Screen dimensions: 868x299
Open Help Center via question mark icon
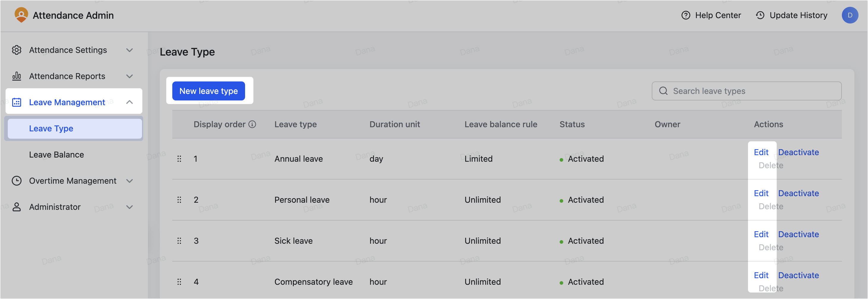(x=686, y=15)
